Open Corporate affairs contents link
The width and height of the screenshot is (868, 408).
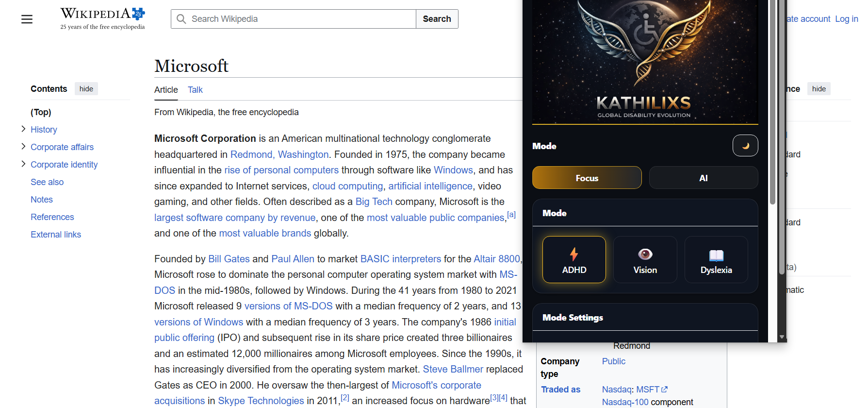pos(62,147)
